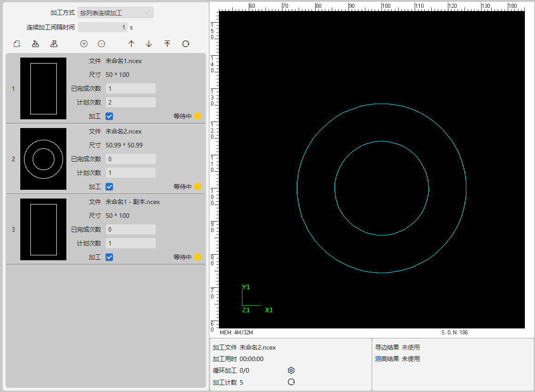This screenshot has width=535, height=392.
Task: Click the new file list icon
Action: point(17,44)
